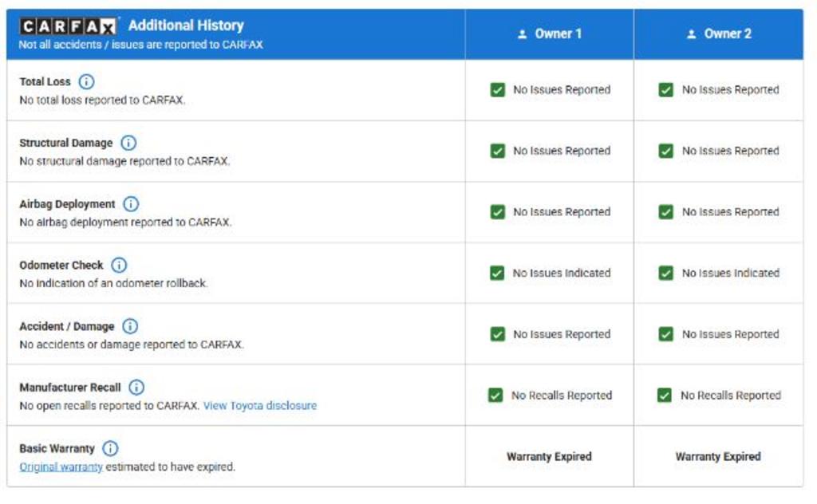817x504 pixels.
Task: Click Owner 2 Total Loss 'No Issues Reported' text
Action: (731, 90)
